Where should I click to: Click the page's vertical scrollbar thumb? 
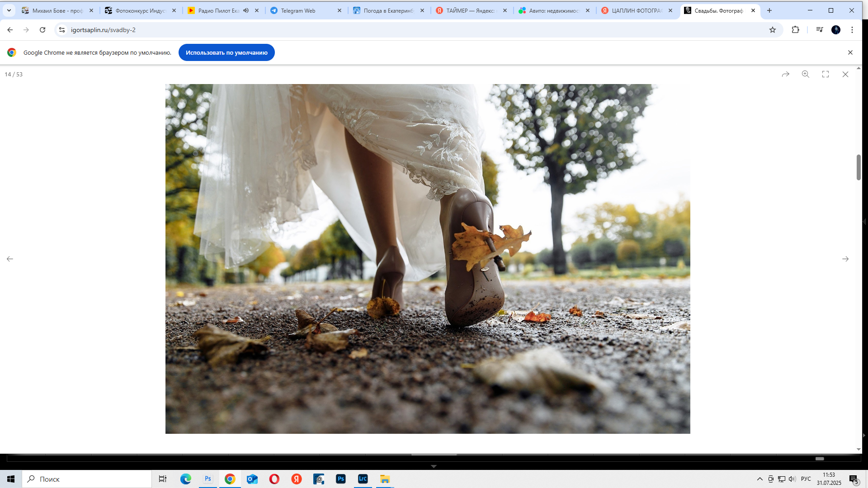coord(858,167)
